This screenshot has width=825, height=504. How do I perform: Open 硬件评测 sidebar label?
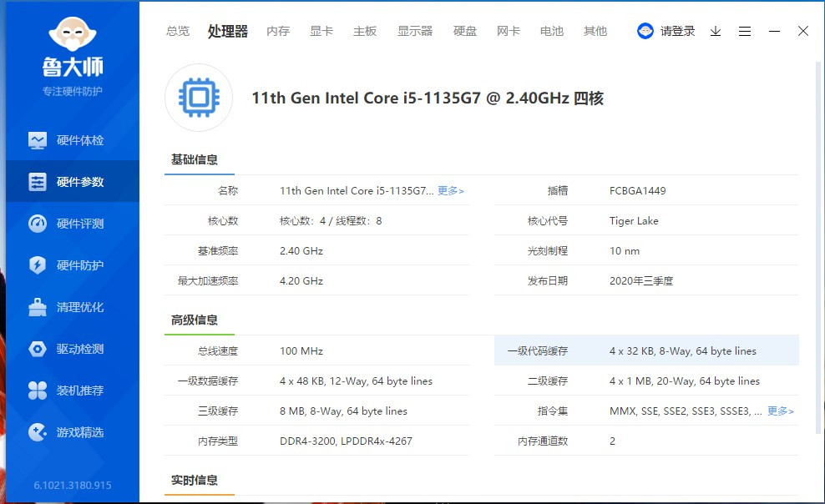[x=80, y=224]
